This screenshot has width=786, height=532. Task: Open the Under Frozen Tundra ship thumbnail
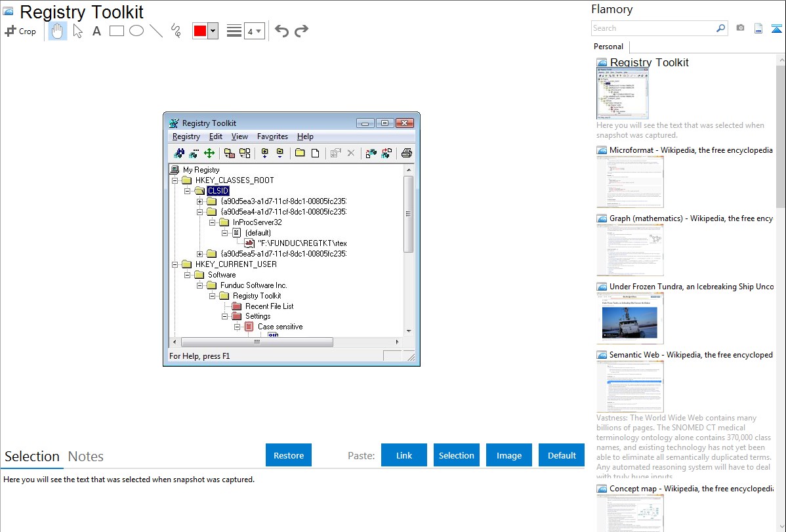click(630, 318)
